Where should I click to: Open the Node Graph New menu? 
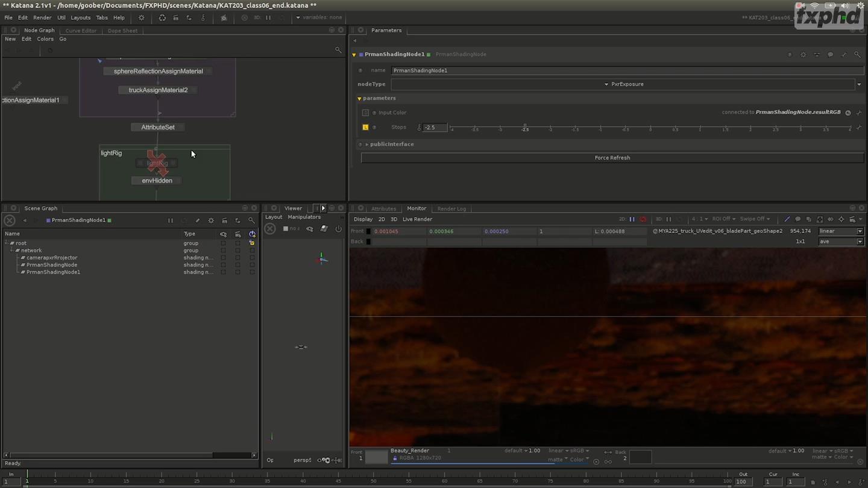pyautogui.click(x=10, y=39)
